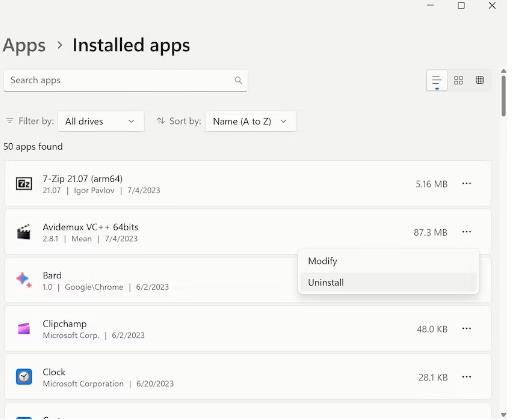Click Google\Chrome publisher text
This screenshot has width=513, height=420.
94,287
